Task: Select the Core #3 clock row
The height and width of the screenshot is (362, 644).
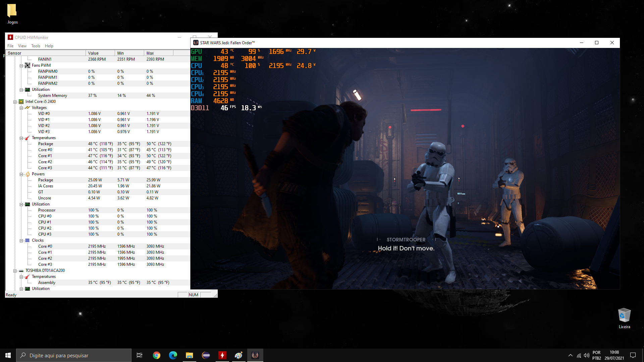Action: (x=98, y=264)
